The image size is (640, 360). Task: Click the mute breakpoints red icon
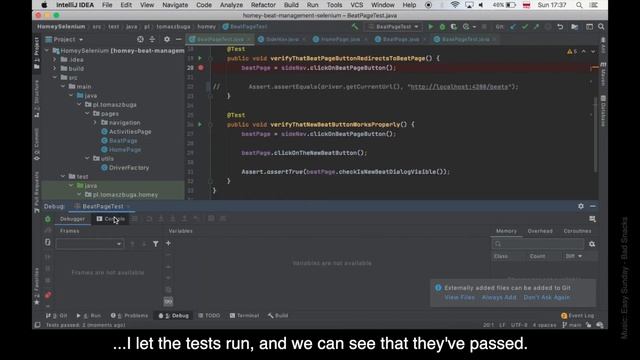[48, 295]
